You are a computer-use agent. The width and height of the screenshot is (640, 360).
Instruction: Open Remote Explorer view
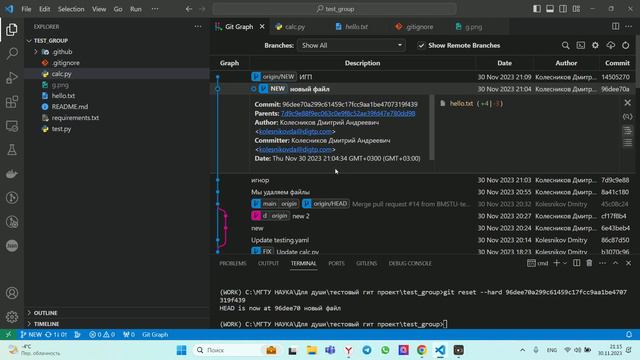12,126
